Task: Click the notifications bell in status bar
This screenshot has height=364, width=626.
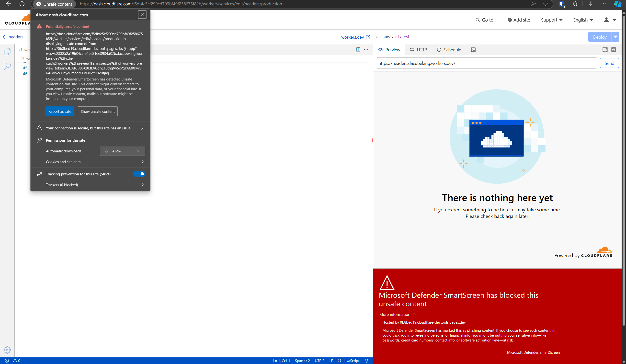Action: tap(366, 361)
